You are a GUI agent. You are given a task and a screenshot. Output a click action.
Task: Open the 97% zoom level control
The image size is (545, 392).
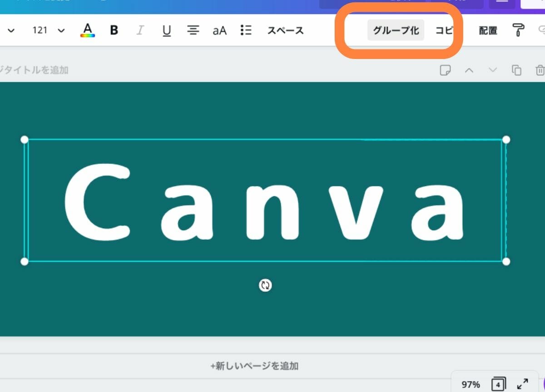click(x=471, y=384)
